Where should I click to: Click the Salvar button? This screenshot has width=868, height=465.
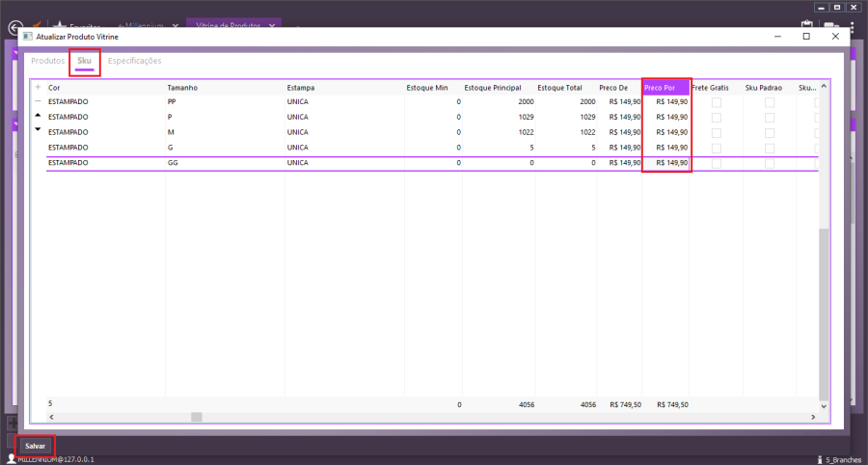click(38, 446)
